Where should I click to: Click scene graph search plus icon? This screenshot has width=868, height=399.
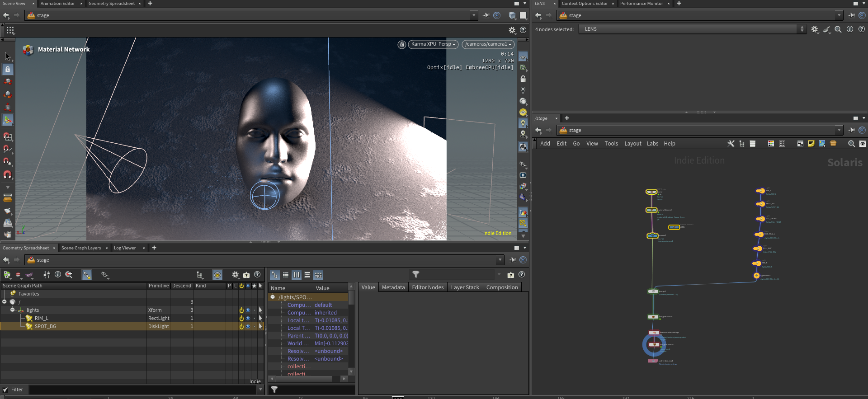(x=69, y=274)
